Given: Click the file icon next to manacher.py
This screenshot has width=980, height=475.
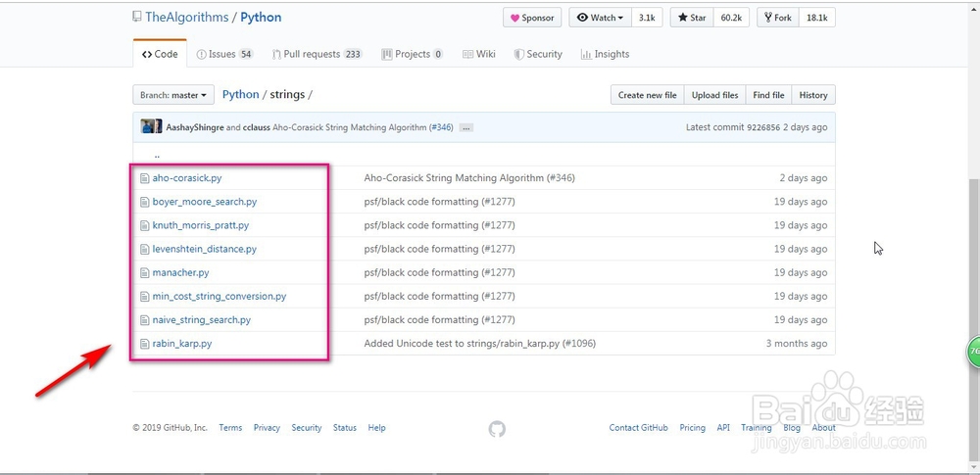Looking at the screenshot, I should click(x=144, y=272).
